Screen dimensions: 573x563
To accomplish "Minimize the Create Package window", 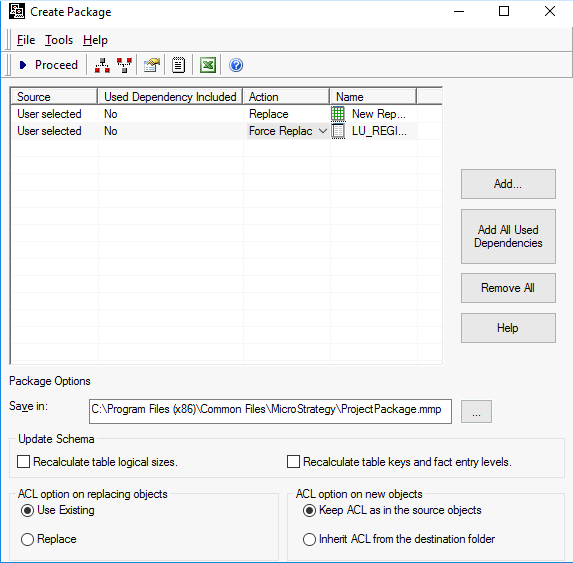I will coord(459,11).
